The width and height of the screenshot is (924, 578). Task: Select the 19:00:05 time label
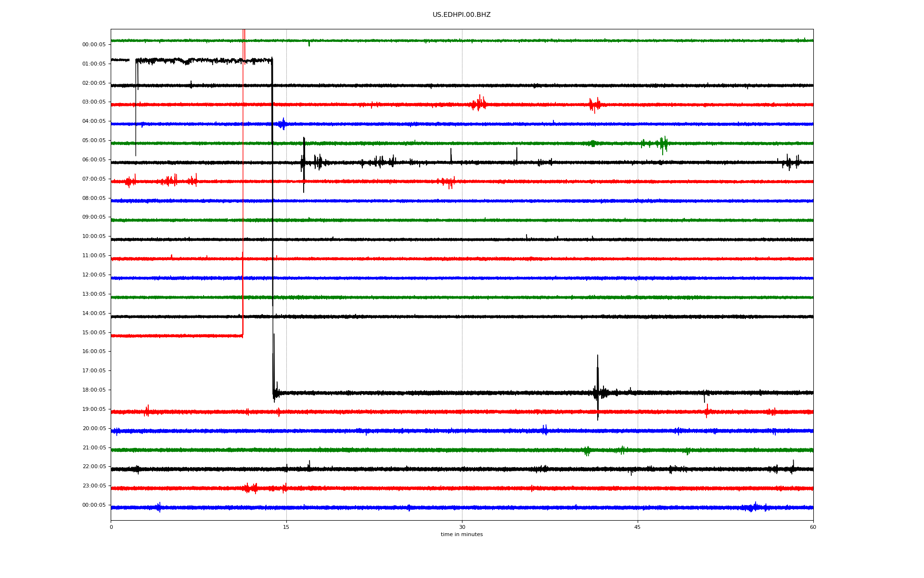(x=94, y=409)
